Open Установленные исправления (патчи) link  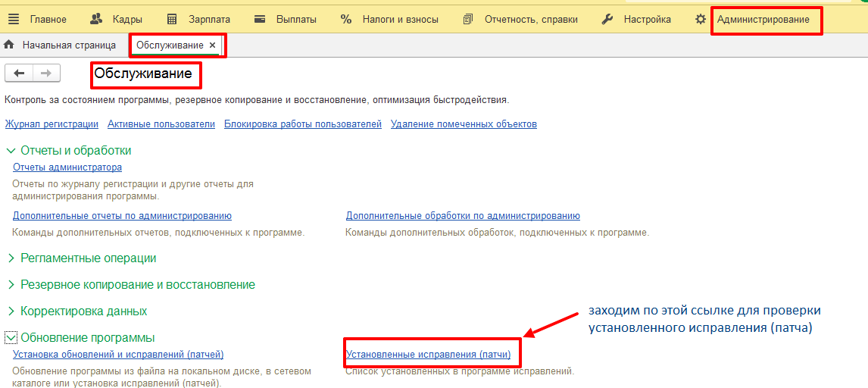[428, 354]
